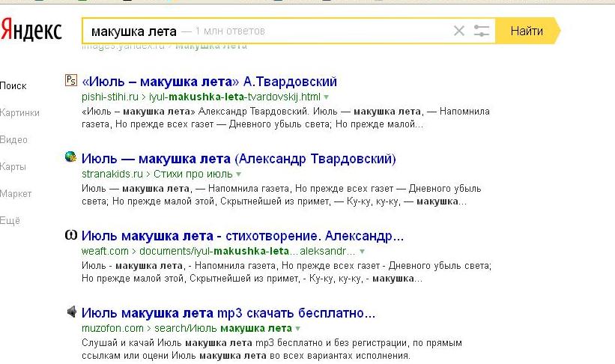Click the stranakids.ru globe favicon
Viewport: 615px width, 364px height.
(x=71, y=157)
